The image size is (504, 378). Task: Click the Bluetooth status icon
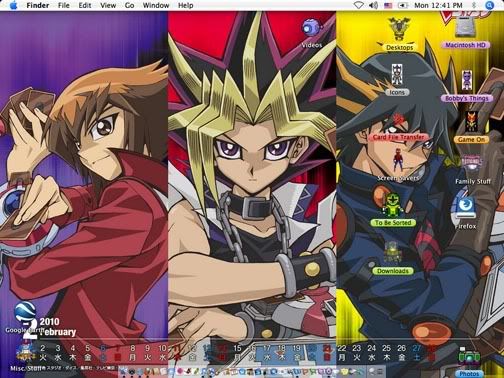(x=474, y=5)
